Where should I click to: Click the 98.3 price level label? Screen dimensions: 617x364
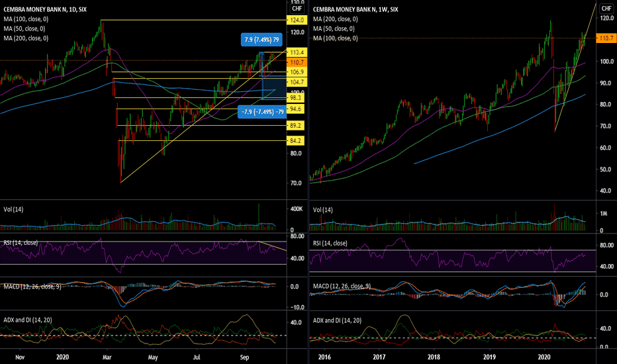[x=295, y=97]
